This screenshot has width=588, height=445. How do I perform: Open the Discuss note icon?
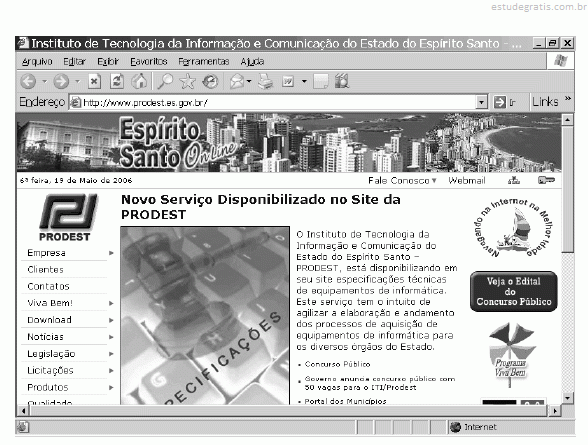coord(320,81)
